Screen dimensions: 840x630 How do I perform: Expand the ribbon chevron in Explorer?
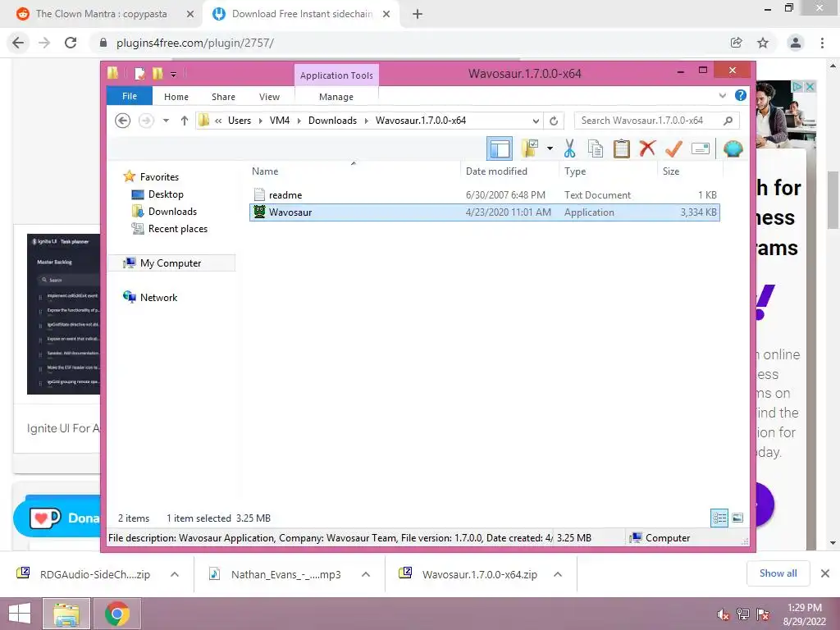pos(722,95)
